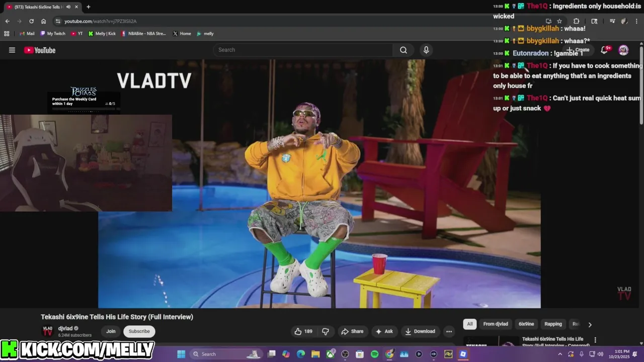Click the address bar URL

point(100,21)
